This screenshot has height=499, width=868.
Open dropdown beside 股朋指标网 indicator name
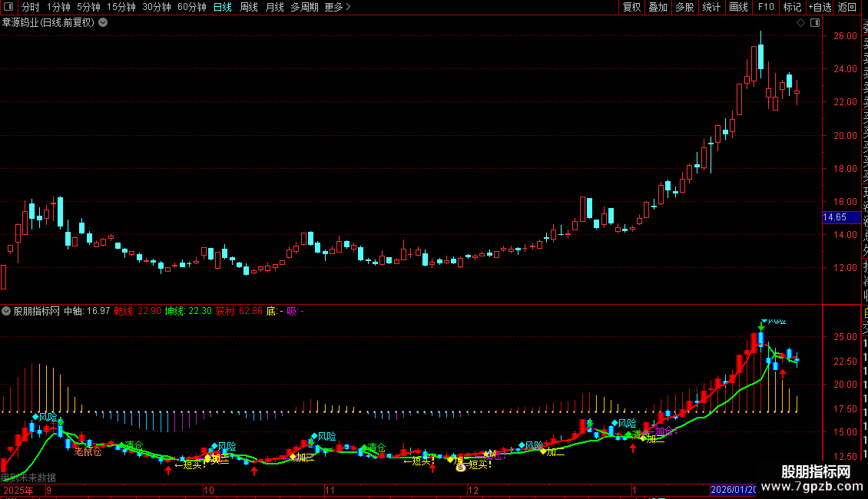tap(6, 311)
